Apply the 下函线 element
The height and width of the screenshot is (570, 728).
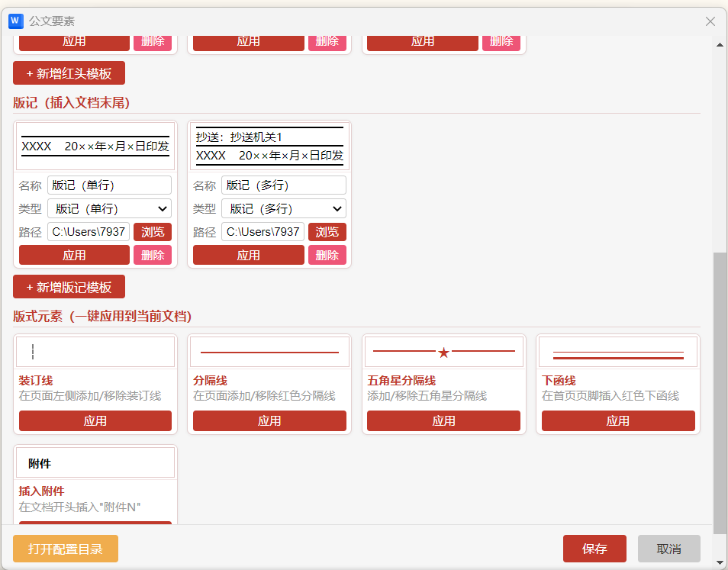618,420
